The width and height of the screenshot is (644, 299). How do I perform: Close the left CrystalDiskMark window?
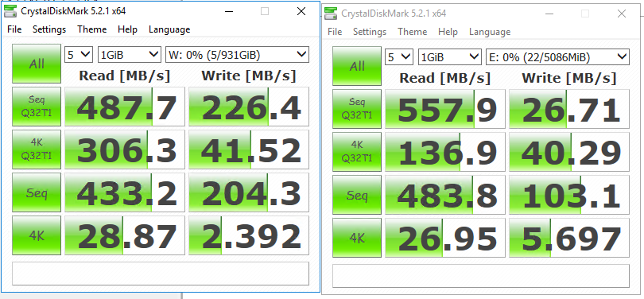click(301, 11)
